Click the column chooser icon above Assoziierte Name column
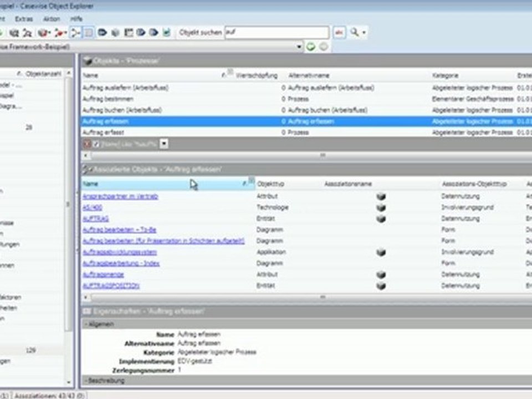This screenshot has width=532, height=399. [251, 180]
